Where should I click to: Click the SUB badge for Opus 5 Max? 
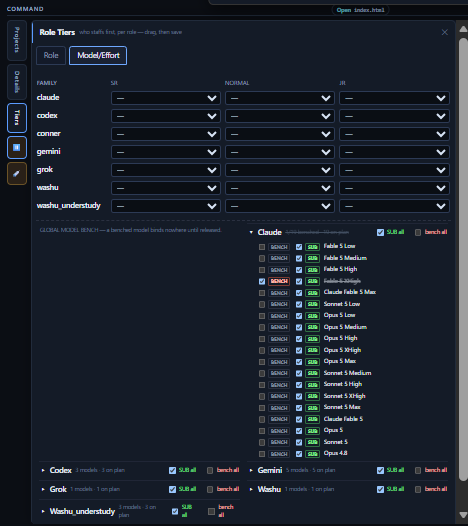(312, 362)
